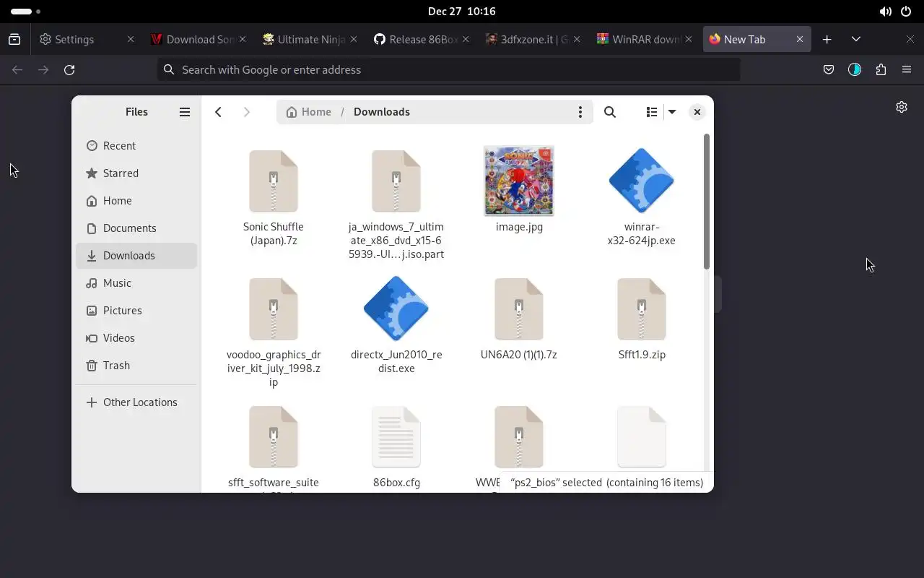
Task: Open system power menu icon
Action: click(907, 12)
